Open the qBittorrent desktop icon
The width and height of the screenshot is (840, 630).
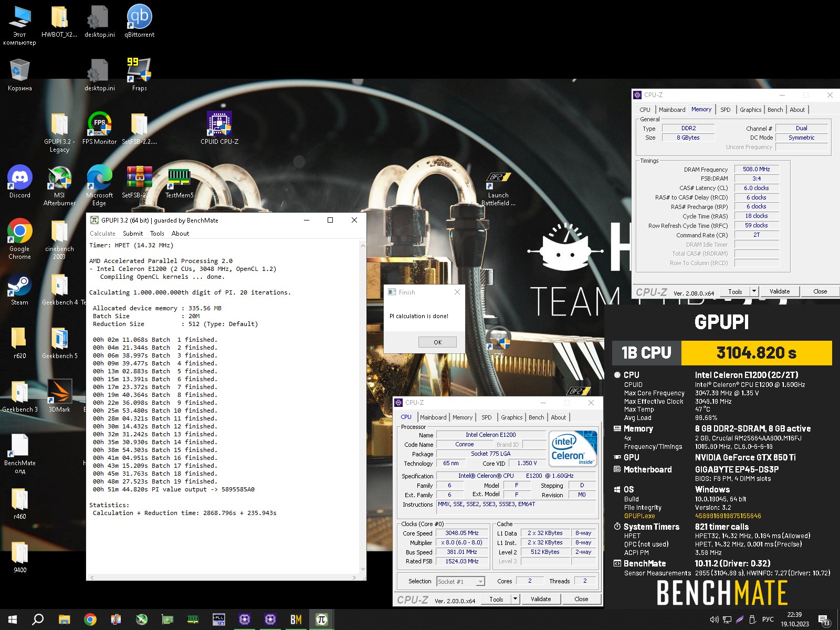[139, 21]
